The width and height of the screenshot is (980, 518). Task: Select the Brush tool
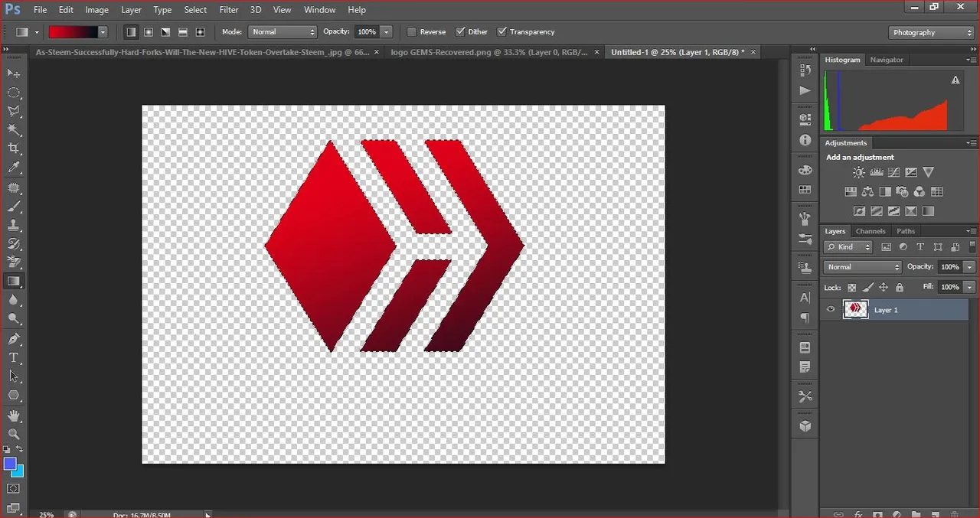tap(14, 207)
